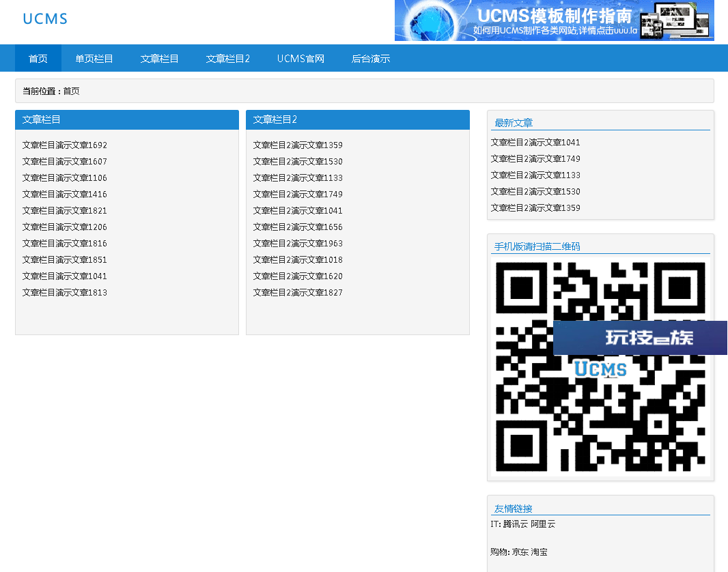Open 文章栏目2演示文章1133 in middle list
The image size is (728, 572).
point(298,177)
